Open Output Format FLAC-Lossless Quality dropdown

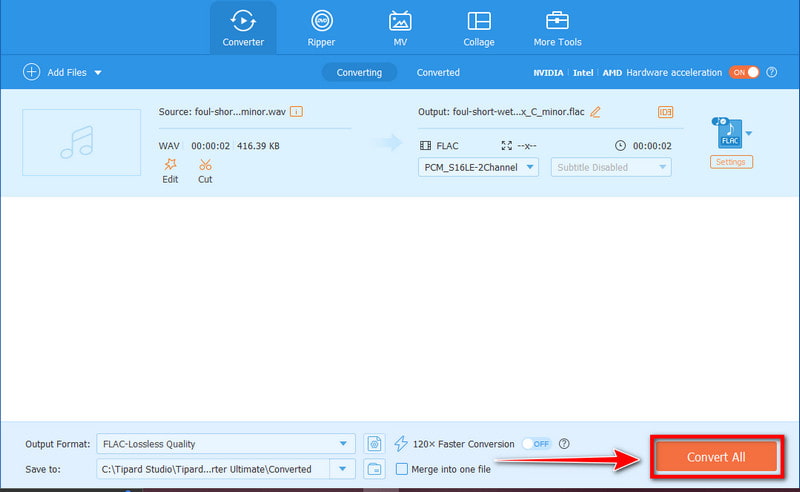tap(226, 444)
